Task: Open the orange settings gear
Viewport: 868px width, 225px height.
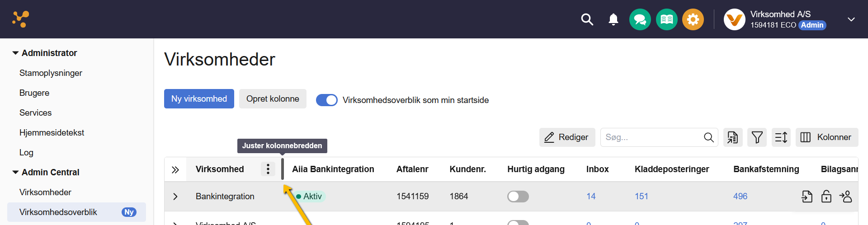Action: tap(693, 19)
